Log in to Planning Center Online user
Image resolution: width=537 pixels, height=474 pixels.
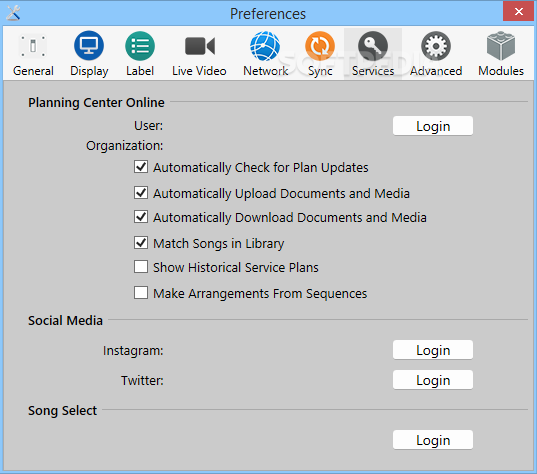[x=433, y=126]
